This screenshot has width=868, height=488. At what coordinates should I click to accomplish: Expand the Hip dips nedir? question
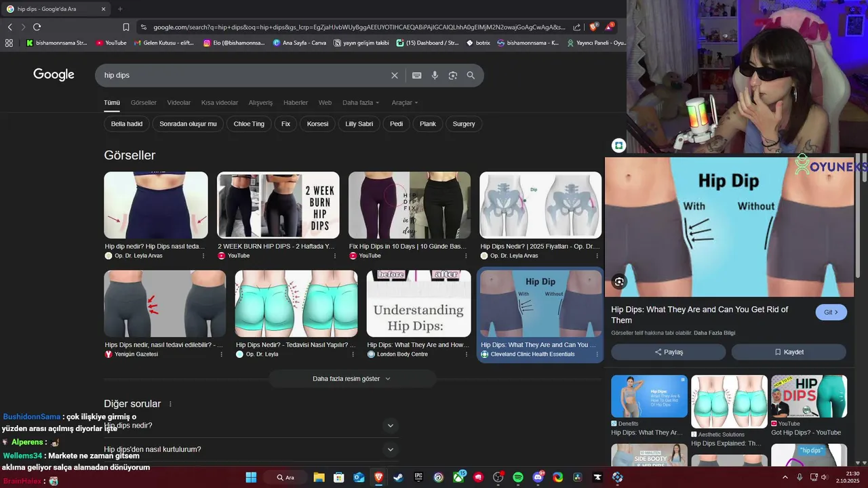(250, 426)
